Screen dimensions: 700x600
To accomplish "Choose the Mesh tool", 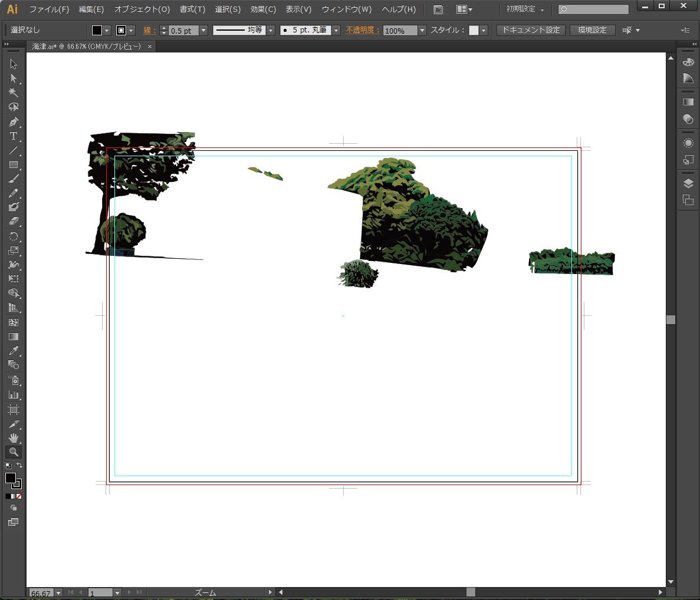I will coord(14,322).
